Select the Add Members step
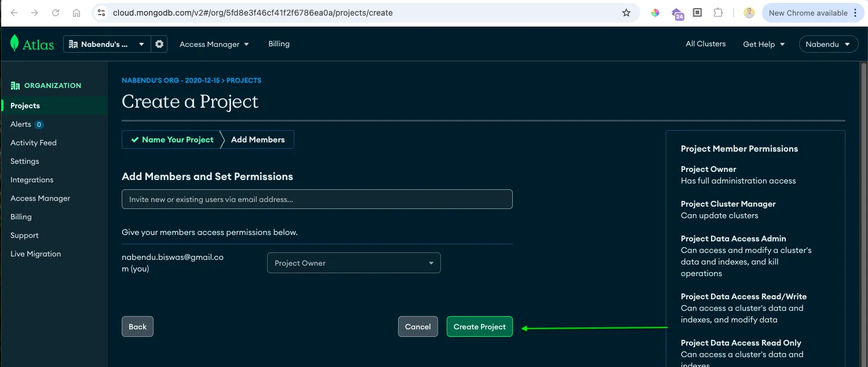The image size is (868, 367). click(258, 140)
